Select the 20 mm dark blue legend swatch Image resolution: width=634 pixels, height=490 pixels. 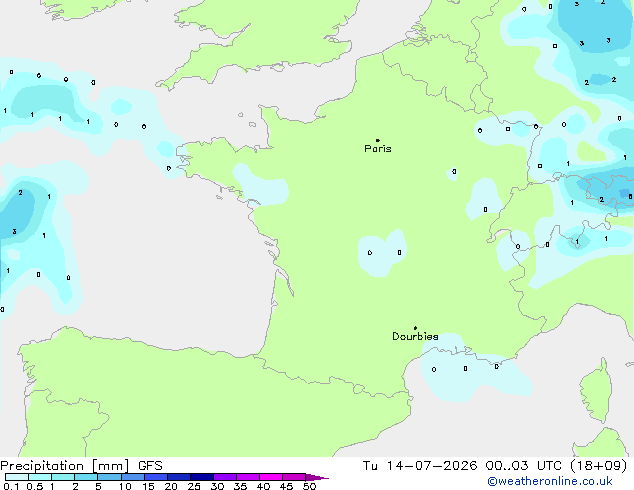coord(179,477)
